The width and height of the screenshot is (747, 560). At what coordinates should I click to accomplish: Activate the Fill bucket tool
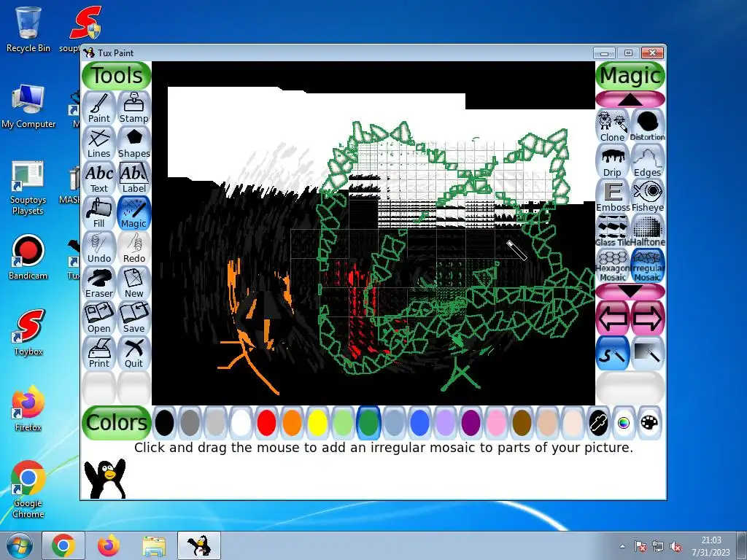(99, 213)
